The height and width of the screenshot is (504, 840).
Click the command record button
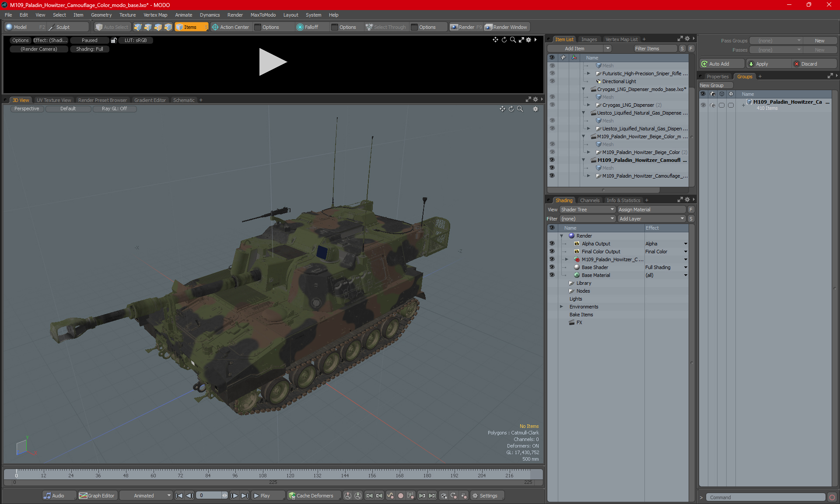832,497
